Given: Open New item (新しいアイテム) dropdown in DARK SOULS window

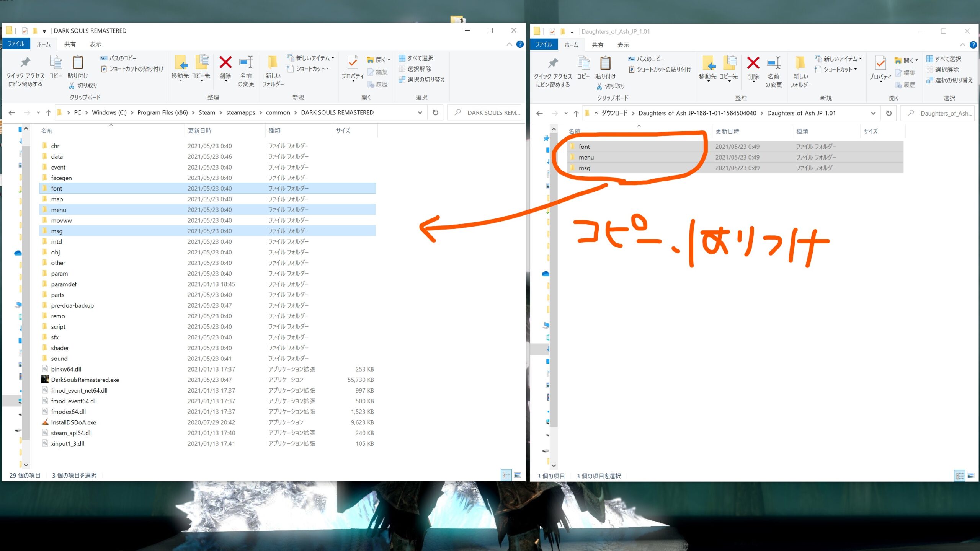Looking at the screenshot, I should point(311,58).
